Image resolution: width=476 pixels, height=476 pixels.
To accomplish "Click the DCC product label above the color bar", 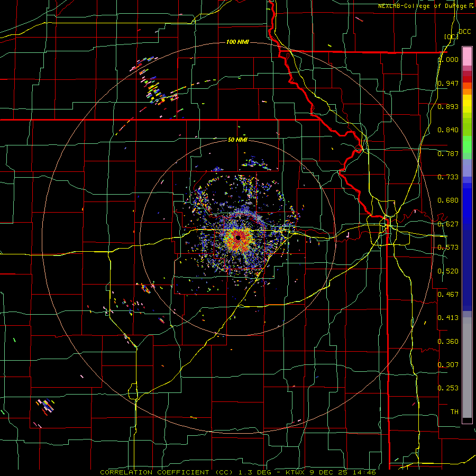I will click(x=464, y=32).
